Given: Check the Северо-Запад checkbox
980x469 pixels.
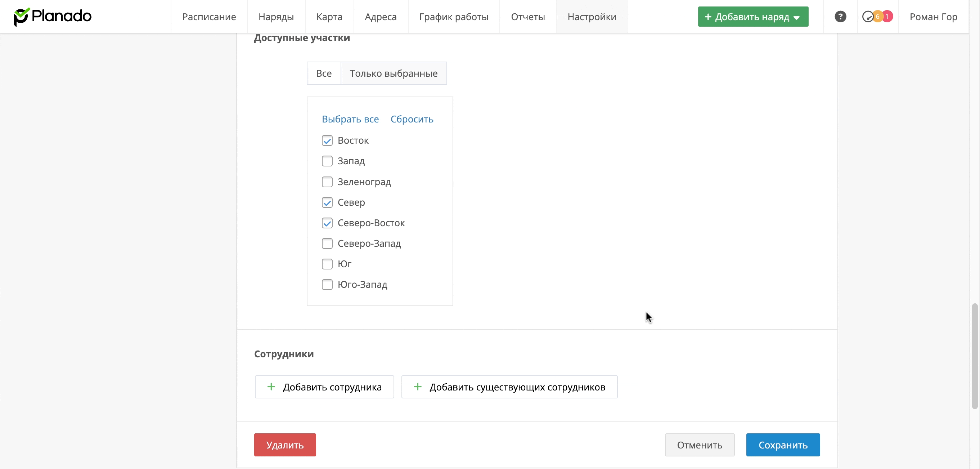Looking at the screenshot, I should tap(327, 243).
